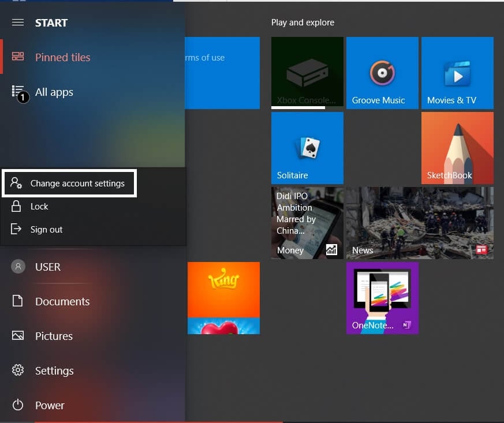
Task: Launch the Solitaire tile
Action: tap(307, 148)
